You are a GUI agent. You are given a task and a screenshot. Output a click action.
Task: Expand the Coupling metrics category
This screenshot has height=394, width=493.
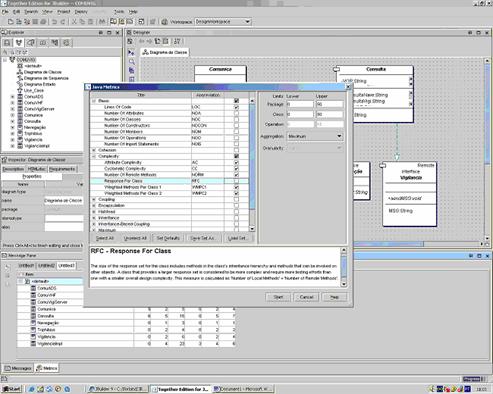coord(94,199)
